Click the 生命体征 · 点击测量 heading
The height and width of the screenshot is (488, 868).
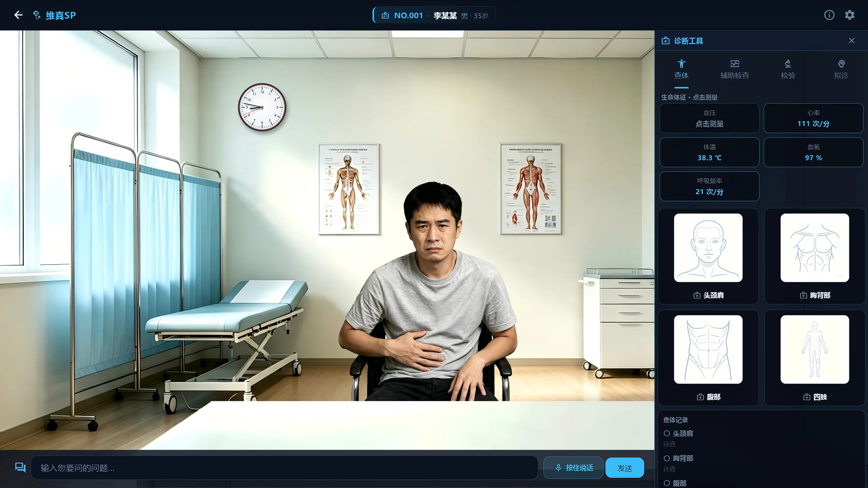click(689, 97)
